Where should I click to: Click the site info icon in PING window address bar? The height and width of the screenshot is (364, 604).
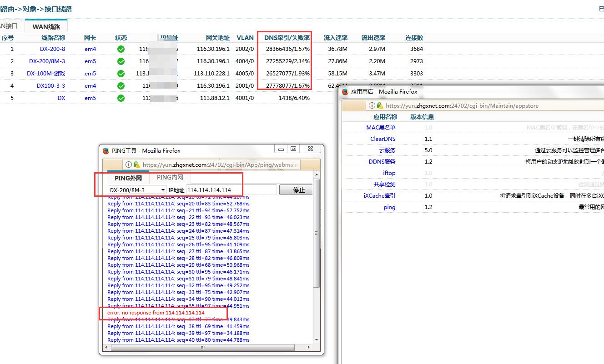pyautogui.click(x=129, y=165)
